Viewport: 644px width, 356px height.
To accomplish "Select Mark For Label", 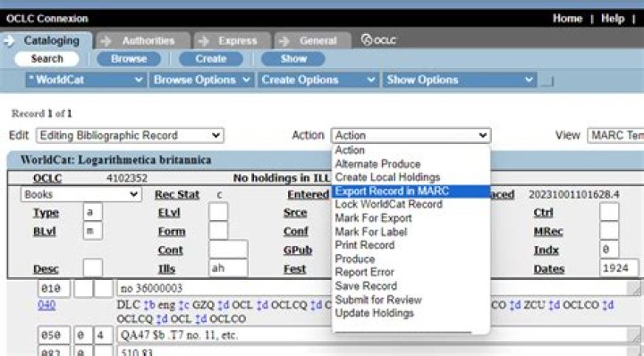I will 411,232.
